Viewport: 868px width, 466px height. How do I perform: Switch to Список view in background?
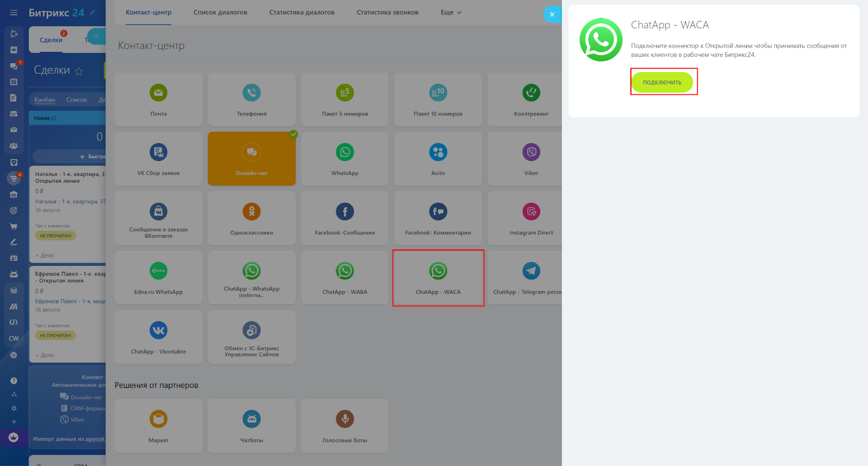coord(76,100)
